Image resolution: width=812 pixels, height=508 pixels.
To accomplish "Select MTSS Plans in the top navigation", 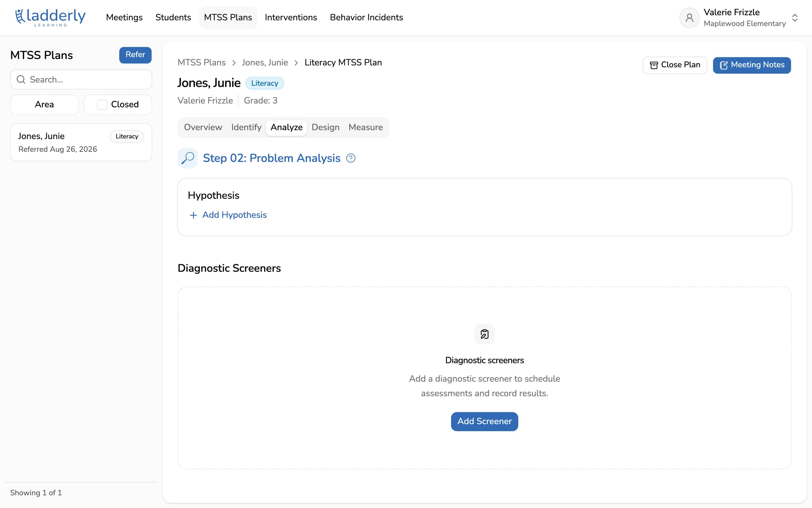I will (x=228, y=18).
